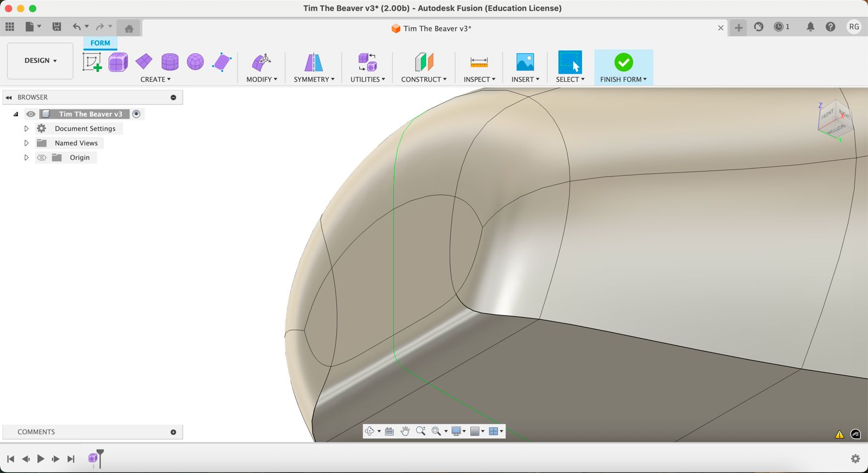Activate the Tim The Beaver v3 radio button
The width and height of the screenshot is (868, 473).
point(137,114)
